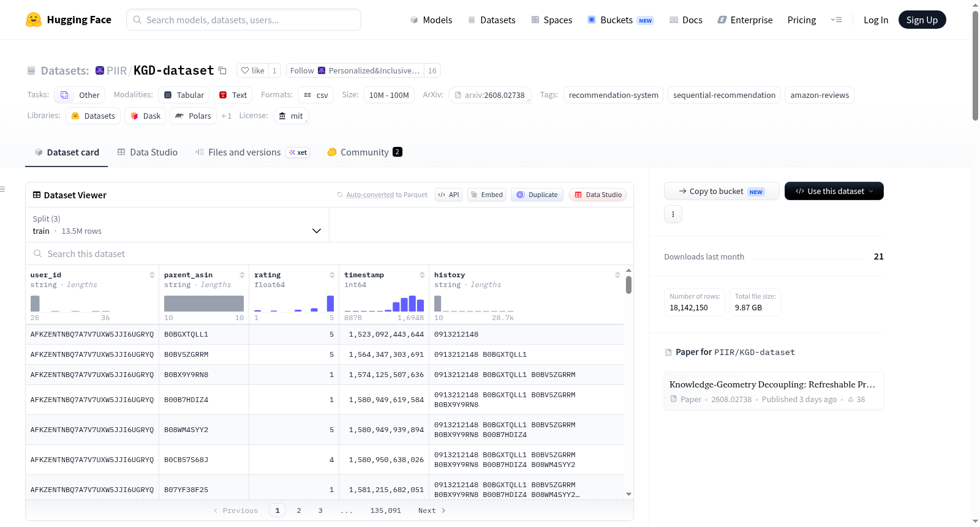Open the arxiv:2608.02738 tag
The width and height of the screenshot is (980, 527).
point(489,95)
